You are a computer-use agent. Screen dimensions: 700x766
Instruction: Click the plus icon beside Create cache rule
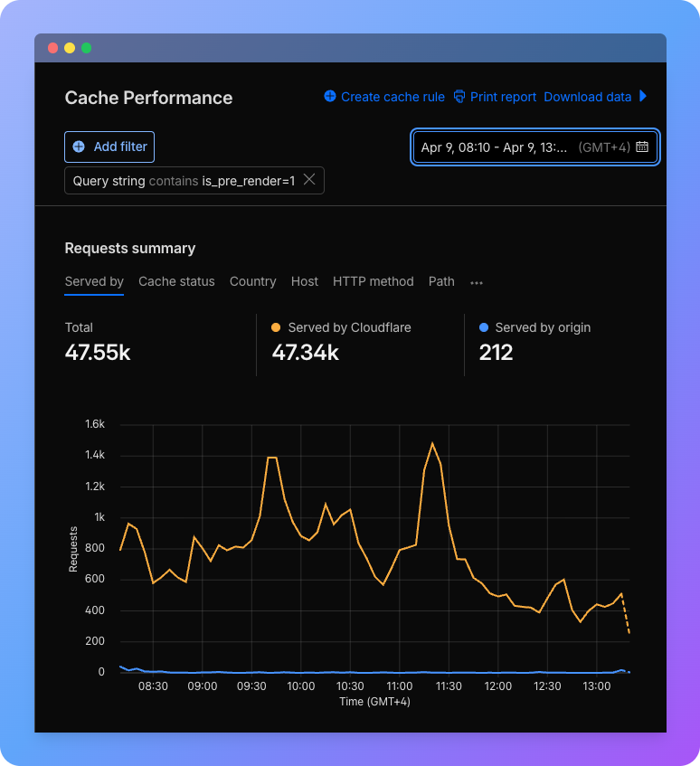[x=330, y=96]
